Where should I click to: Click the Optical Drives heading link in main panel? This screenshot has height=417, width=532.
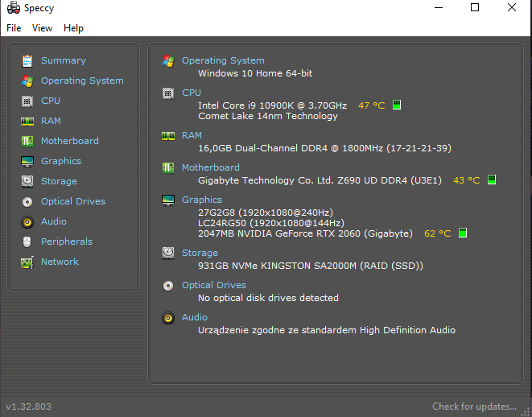(214, 285)
